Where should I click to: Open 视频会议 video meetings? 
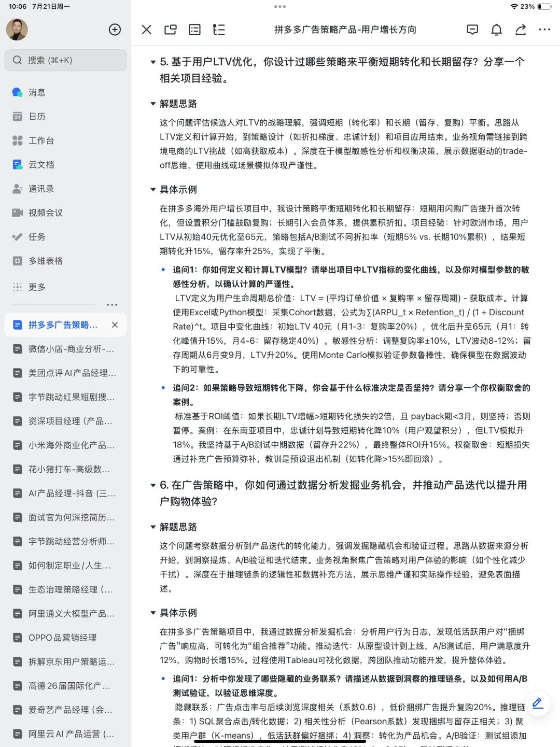coord(65,213)
